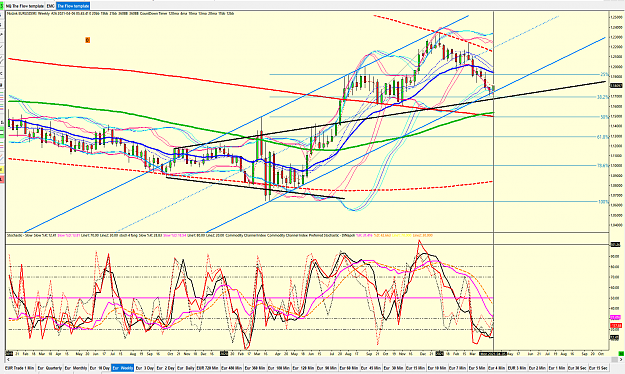Image resolution: width=625 pixels, height=374 pixels.
Task: Click the stochastic indicator header text line
Action: pos(220,236)
